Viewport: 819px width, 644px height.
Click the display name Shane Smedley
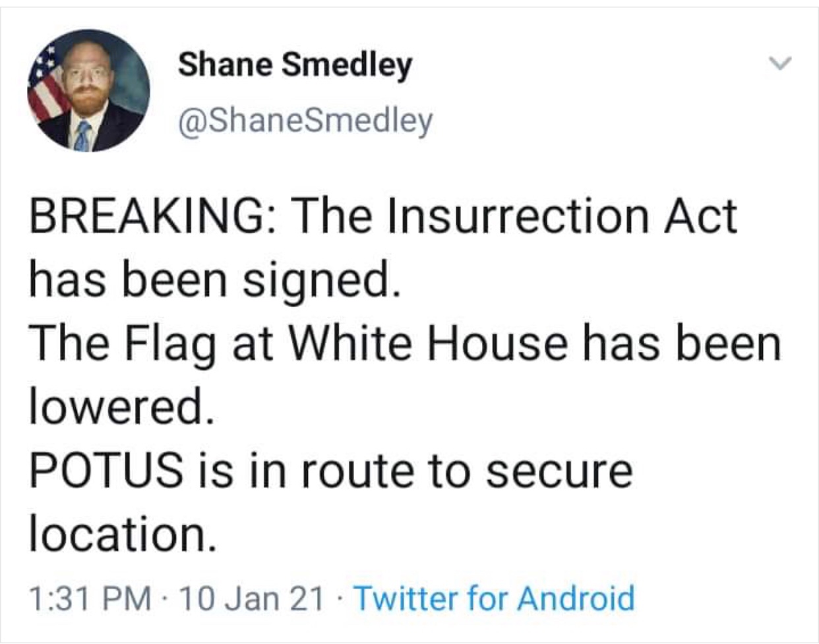click(x=295, y=65)
